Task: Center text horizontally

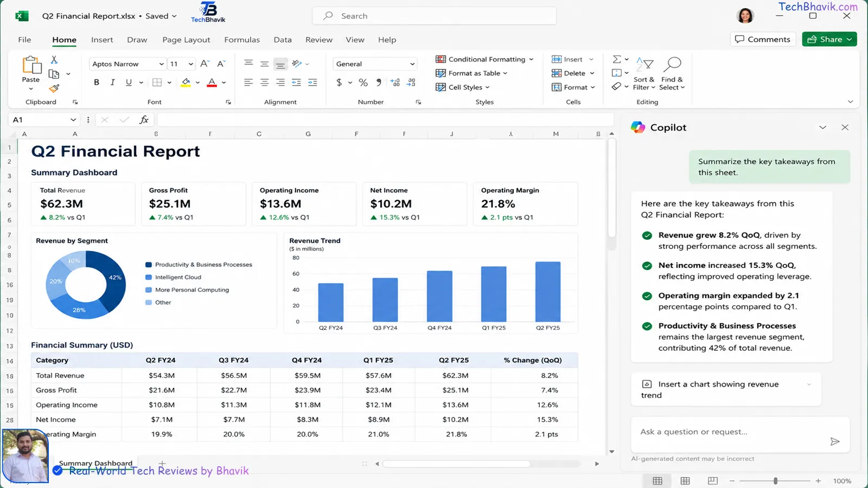Action: (x=264, y=82)
